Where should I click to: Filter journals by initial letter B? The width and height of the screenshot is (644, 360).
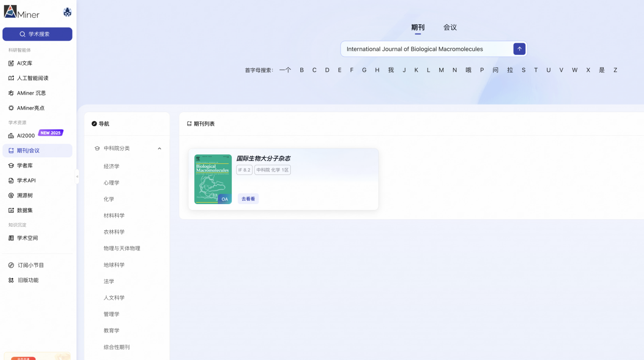coord(302,70)
